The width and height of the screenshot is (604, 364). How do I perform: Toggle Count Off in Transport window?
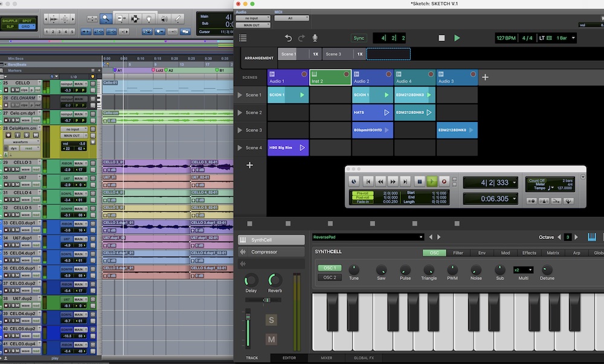[536, 180]
